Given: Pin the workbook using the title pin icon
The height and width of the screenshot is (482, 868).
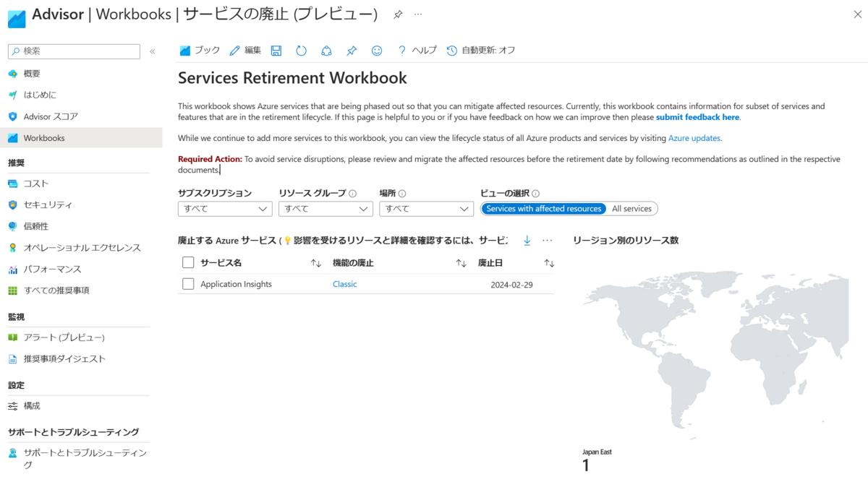Looking at the screenshot, I should [398, 14].
